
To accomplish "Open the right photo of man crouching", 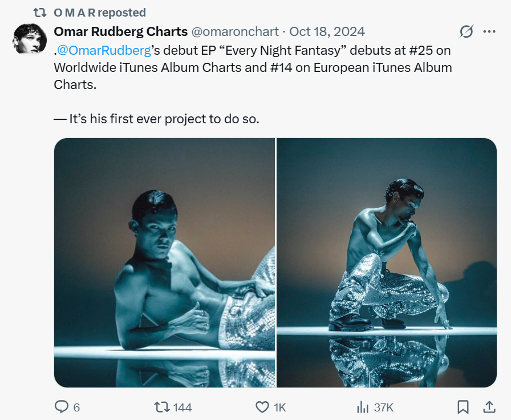I will tap(387, 262).
